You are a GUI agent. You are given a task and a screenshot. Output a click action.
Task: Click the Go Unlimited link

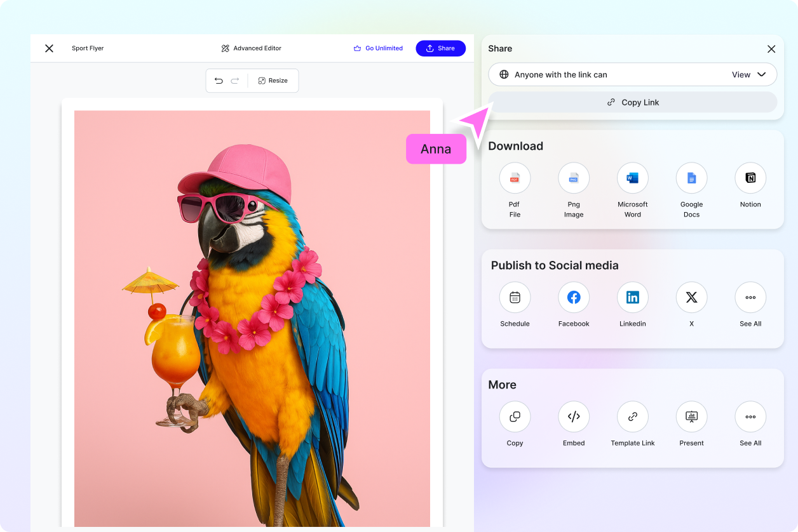click(x=378, y=48)
